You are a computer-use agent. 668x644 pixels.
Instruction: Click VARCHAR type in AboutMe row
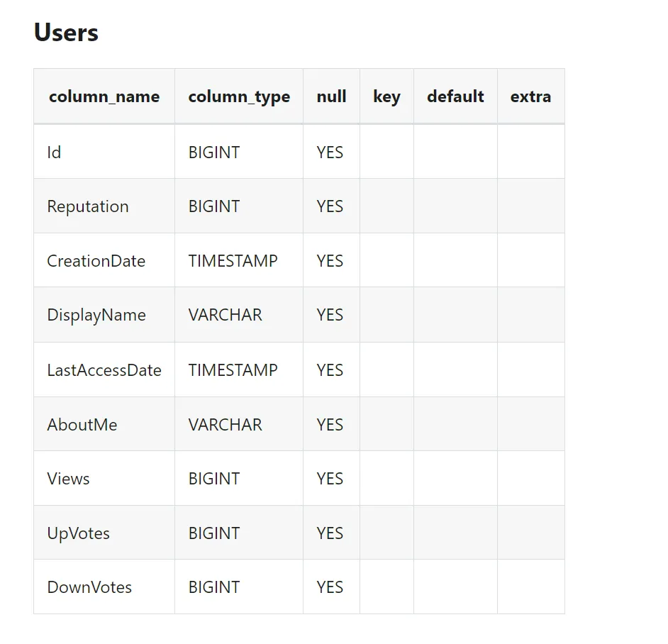[x=226, y=424]
